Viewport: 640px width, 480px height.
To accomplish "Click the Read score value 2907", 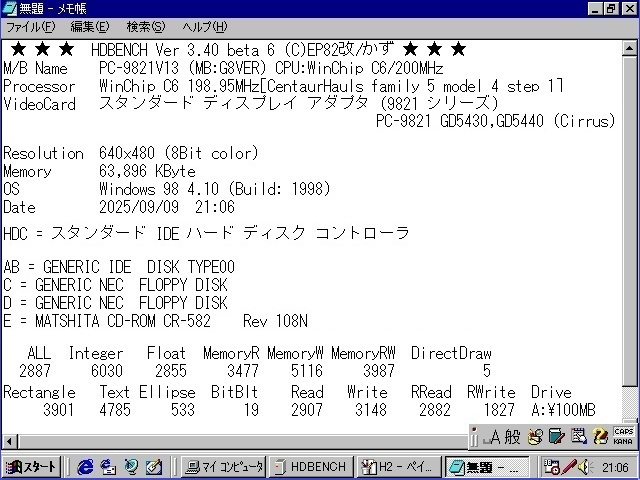I will coord(307,409).
